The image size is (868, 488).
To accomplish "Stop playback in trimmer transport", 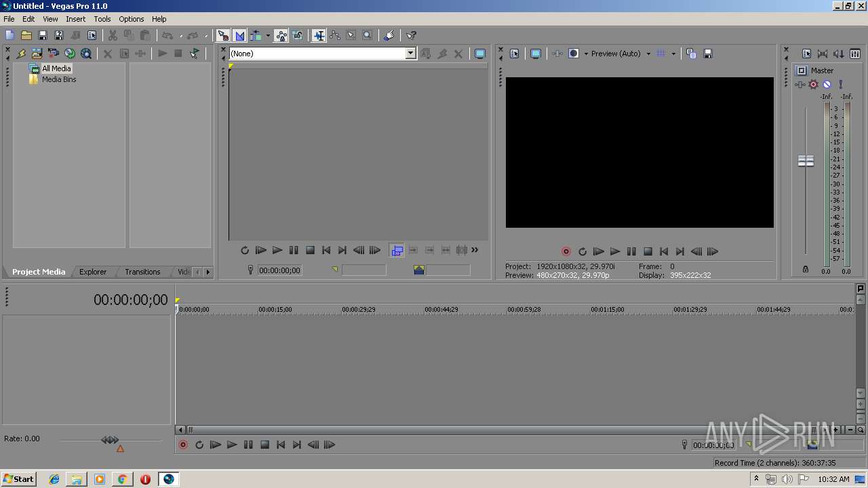I will [310, 250].
